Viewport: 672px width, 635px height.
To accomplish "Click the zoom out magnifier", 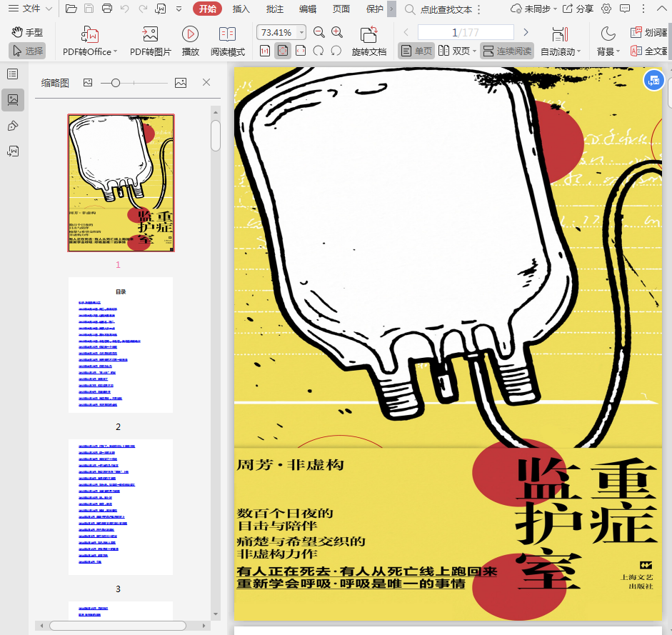I will (319, 32).
